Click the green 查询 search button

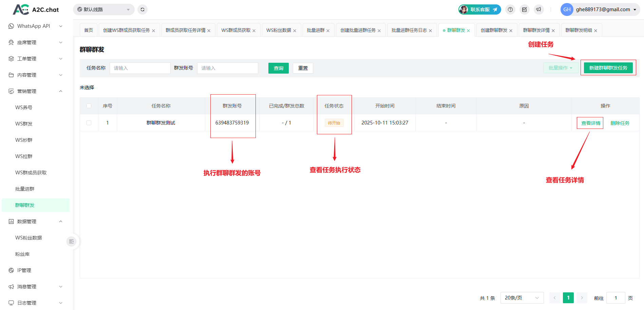point(278,68)
